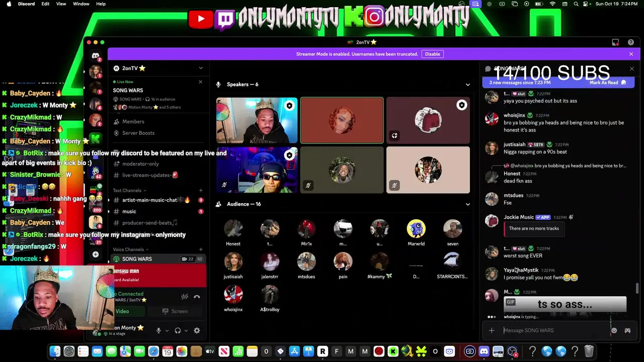This screenshot has width=644, height=362.
Task: Open Finder from the Dock
Action: pos(55,351)
